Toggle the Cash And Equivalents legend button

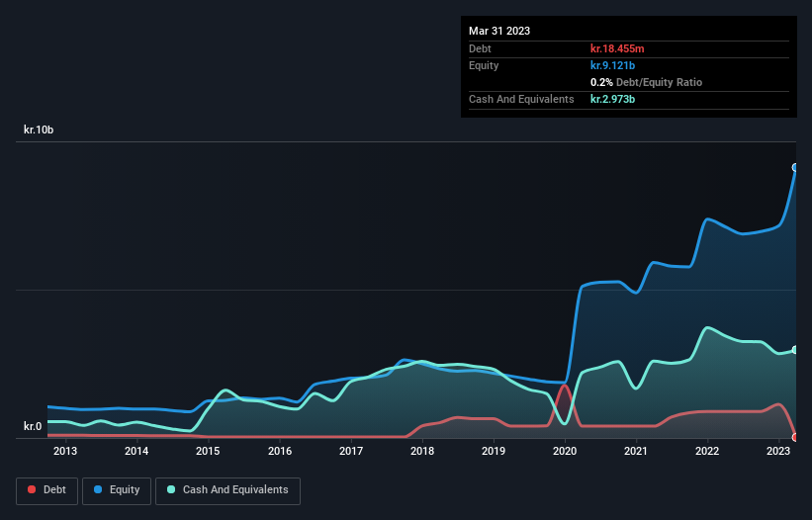point(227,490)
